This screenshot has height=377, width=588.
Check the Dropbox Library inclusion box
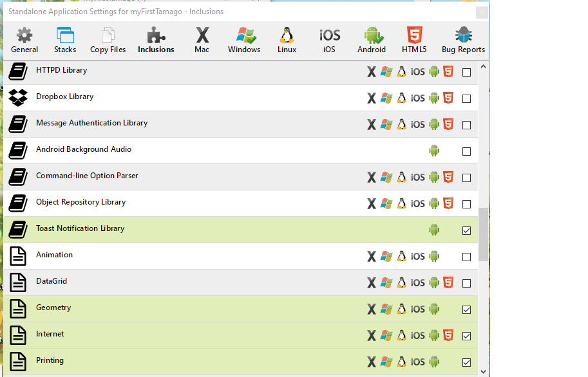pyautogui.click(x=466, y=99)
